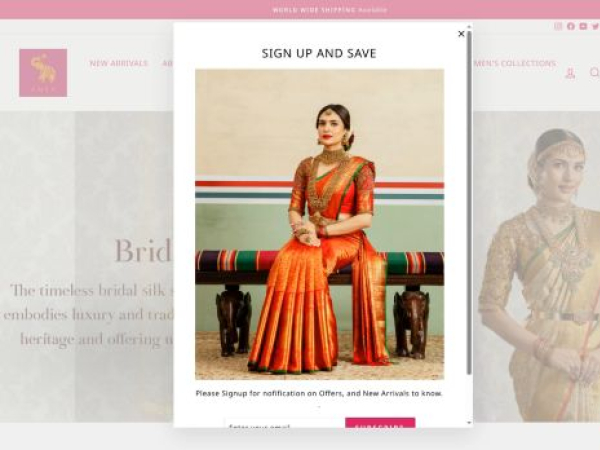Open the Men's Collections menu
The image size is (600, 450).
tap(515, 63)
